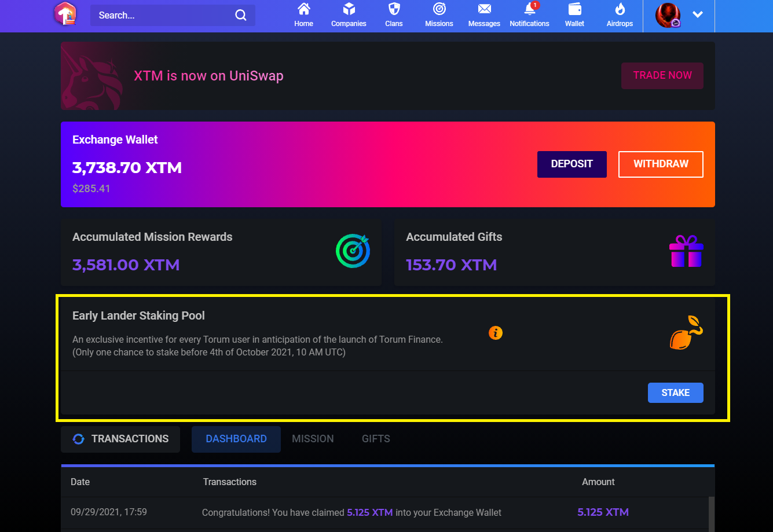This screenshot has width=773, height=532.
Task: Click the mission rewards target icon
Action: [353, 251]
